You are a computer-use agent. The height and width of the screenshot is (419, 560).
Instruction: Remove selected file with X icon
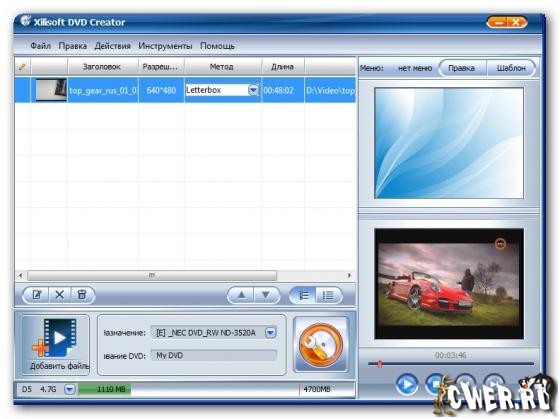[60, 295]
